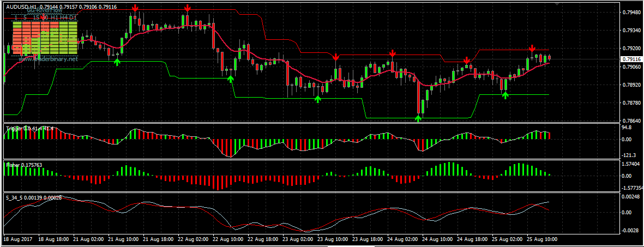
Task: Click the 1.57404 Fisher scale value
Action: [x=631, y=164]
